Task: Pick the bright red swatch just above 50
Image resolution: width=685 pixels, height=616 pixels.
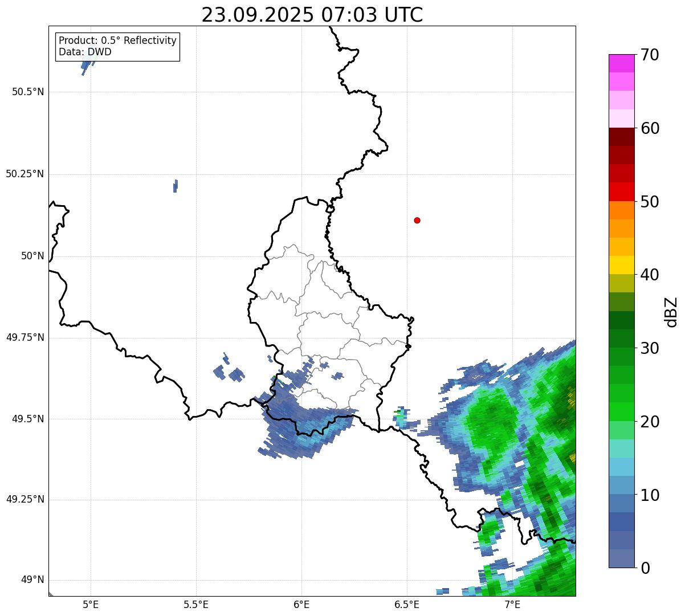Action: [622, 192]
